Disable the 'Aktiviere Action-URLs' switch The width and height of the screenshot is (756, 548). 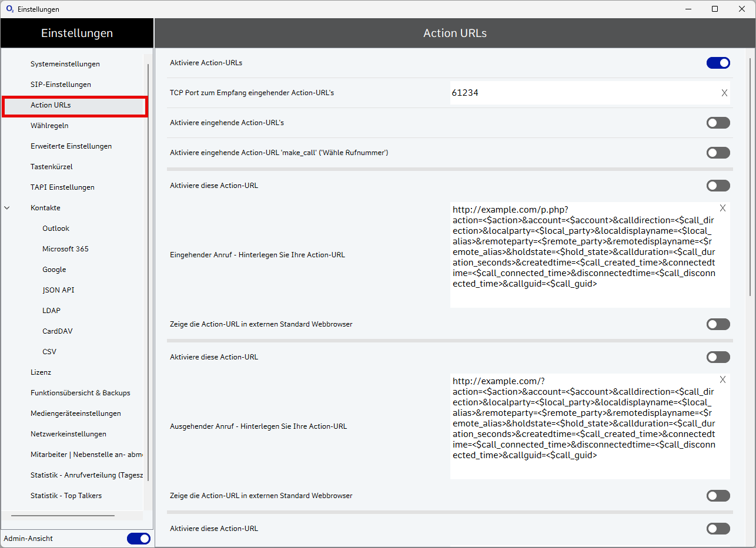pos(718,63)
